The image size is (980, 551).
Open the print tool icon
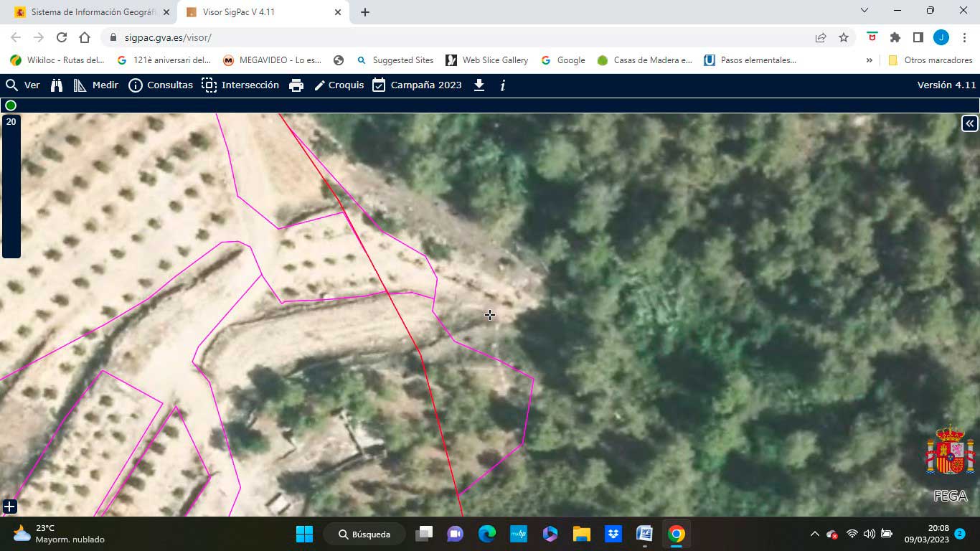coord(296,85)
